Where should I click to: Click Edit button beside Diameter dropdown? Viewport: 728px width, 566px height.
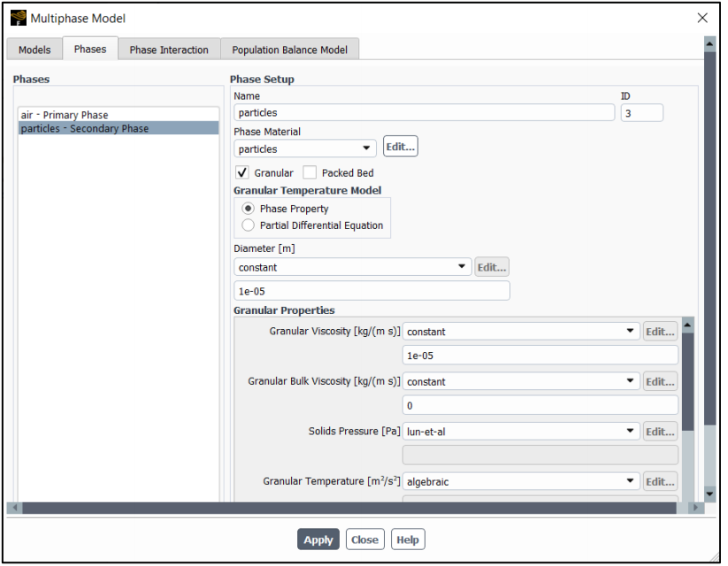click(492, 267)
